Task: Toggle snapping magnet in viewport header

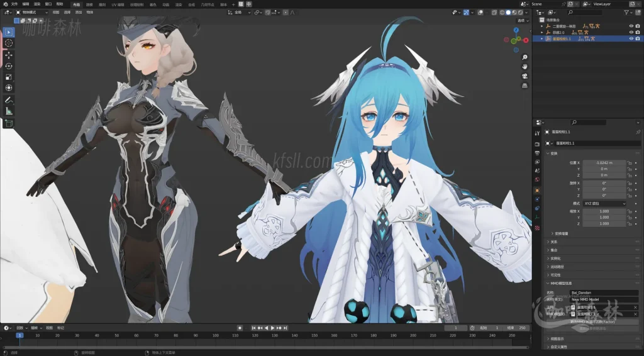Action: click(x=268, y=13)
